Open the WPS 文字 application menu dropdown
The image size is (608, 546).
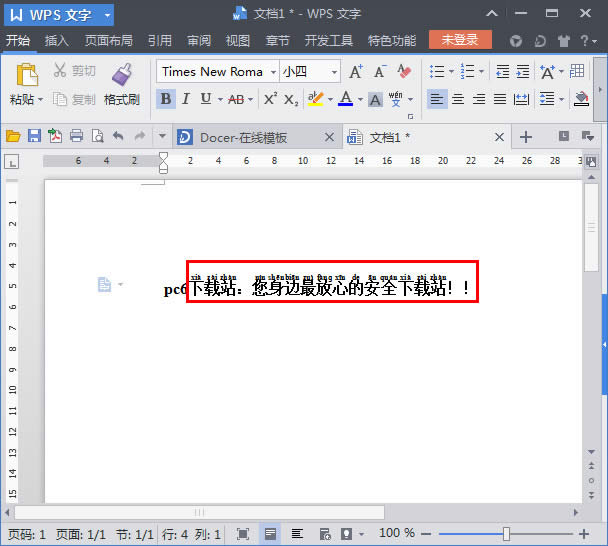pos(107,15)
